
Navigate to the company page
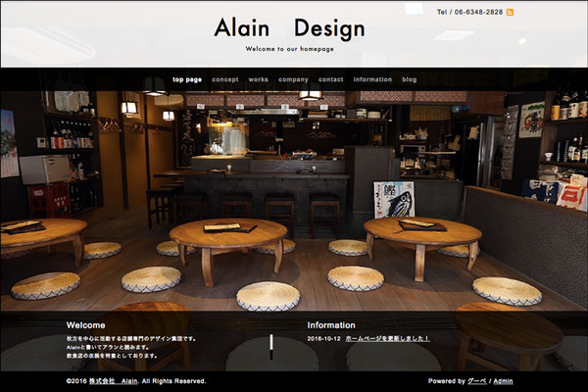(293, 79)
